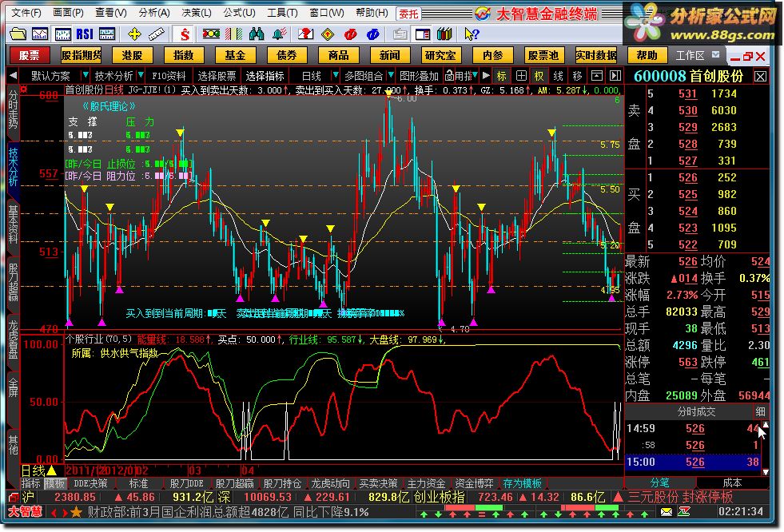Switch to the 龙虎动向 tab

(330, 483)
